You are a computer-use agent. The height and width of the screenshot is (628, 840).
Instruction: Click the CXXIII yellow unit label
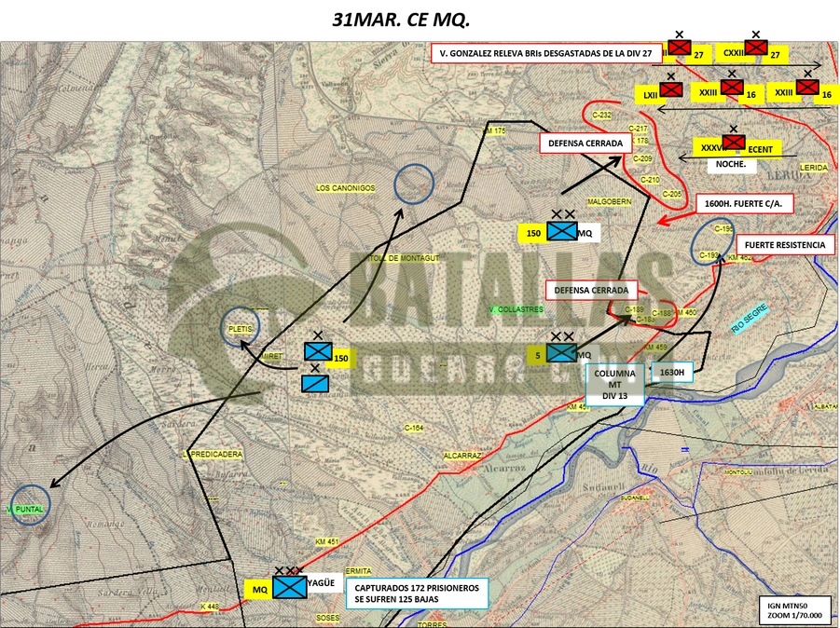[734, 52]
